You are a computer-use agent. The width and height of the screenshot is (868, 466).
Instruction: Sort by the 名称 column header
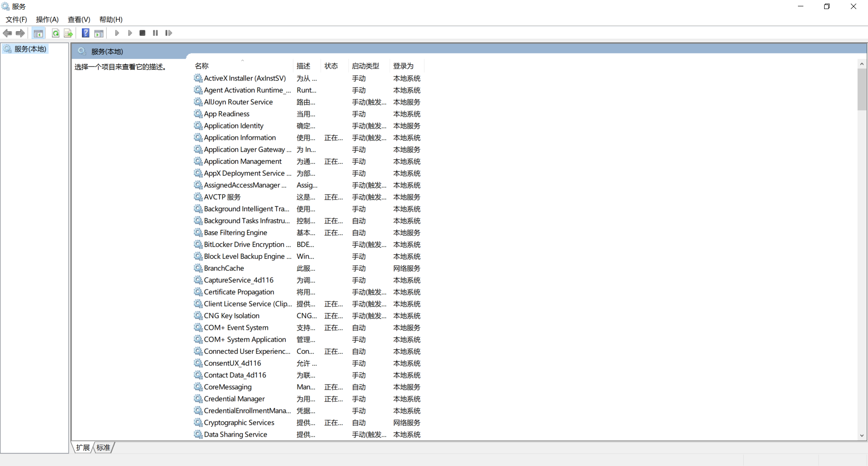click(x=243, y=66)
